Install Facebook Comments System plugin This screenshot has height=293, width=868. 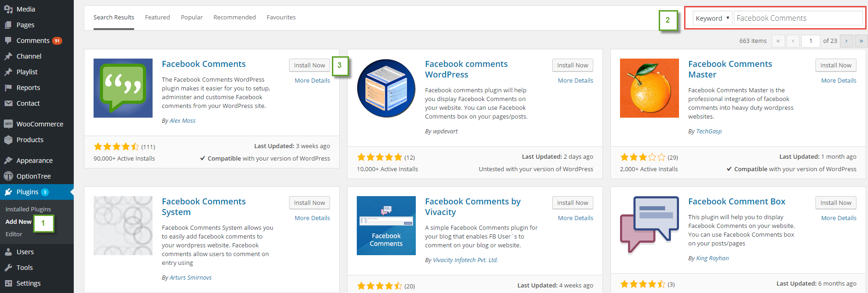[310, 203]
